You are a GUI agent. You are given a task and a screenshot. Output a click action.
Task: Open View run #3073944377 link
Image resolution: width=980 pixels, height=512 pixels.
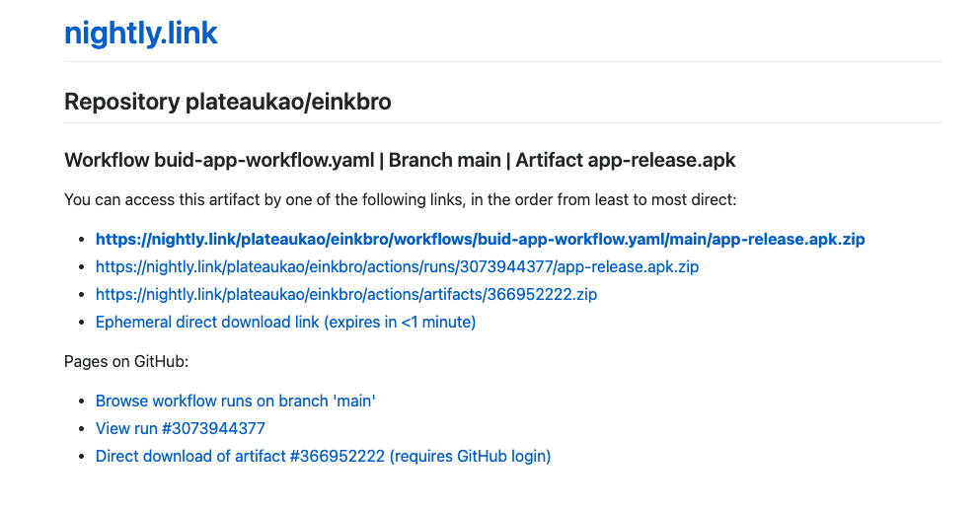pos(180,428)
